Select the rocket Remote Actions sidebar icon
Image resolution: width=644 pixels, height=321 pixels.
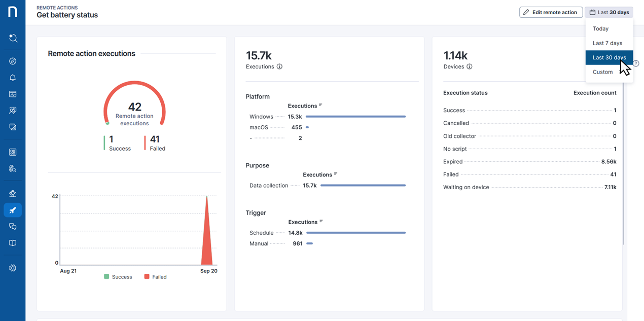13,210
